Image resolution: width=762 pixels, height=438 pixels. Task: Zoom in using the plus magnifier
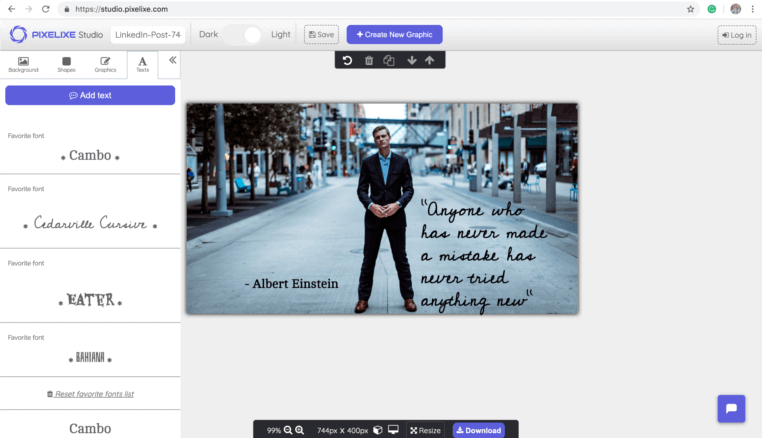pos(300,430)
